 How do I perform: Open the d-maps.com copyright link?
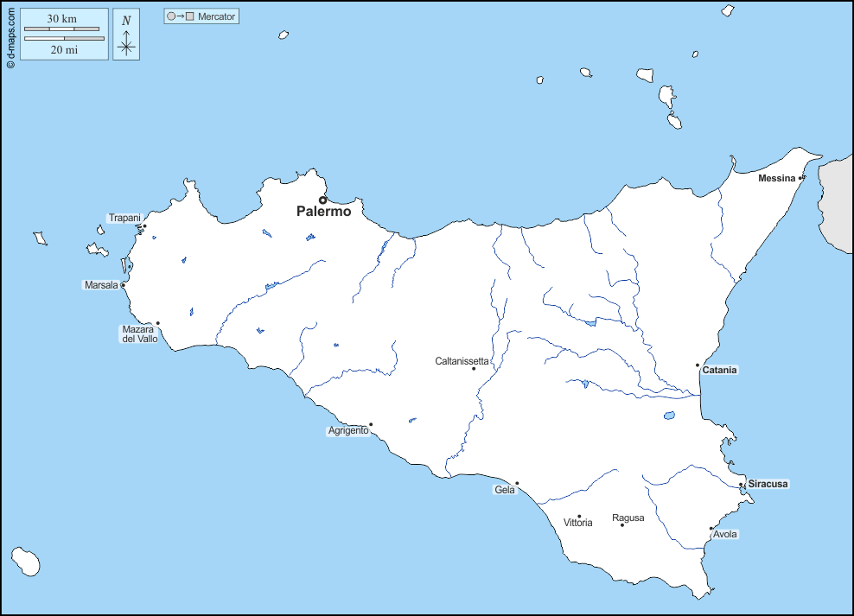(x=10, y=35)
